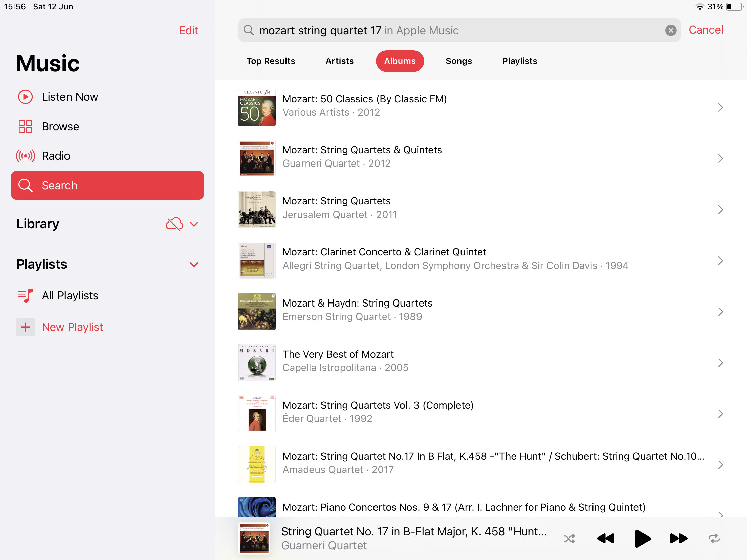Open chevron for Amadeus Quartet album
This screenshot has width=747, height=560.
[720, 465]
